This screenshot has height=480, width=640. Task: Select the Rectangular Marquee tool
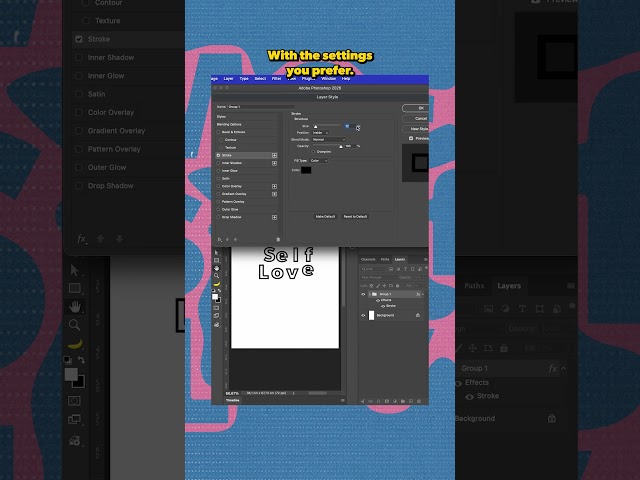216,260
